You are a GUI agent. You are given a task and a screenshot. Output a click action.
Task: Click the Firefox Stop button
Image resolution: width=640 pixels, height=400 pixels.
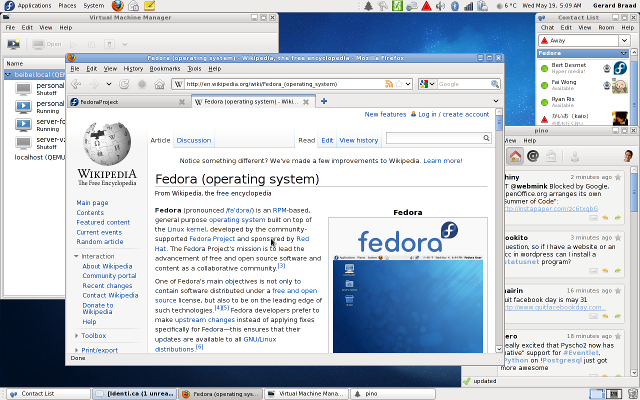click(142, 84)
